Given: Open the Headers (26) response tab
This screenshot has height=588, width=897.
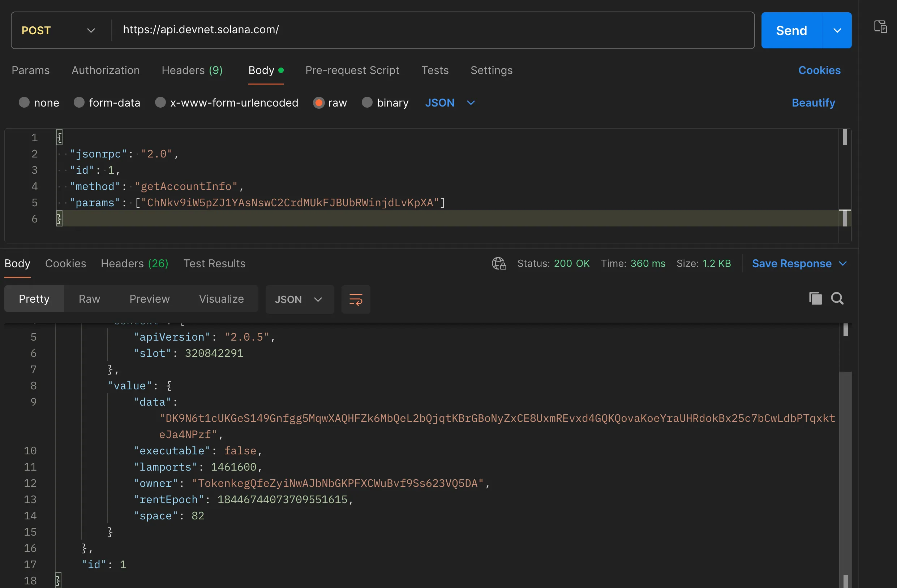Looking at the screenshot, I should click(134, 263).
